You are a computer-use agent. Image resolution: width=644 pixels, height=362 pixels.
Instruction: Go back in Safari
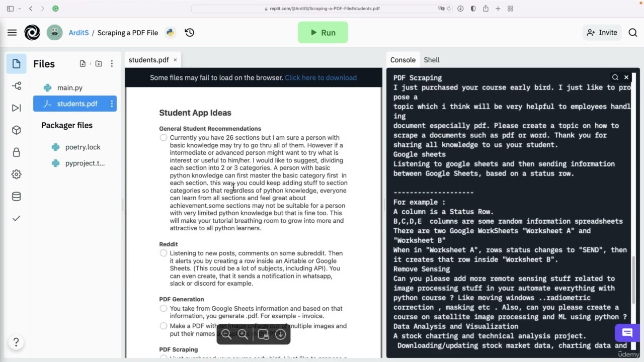tap(31, 9)
